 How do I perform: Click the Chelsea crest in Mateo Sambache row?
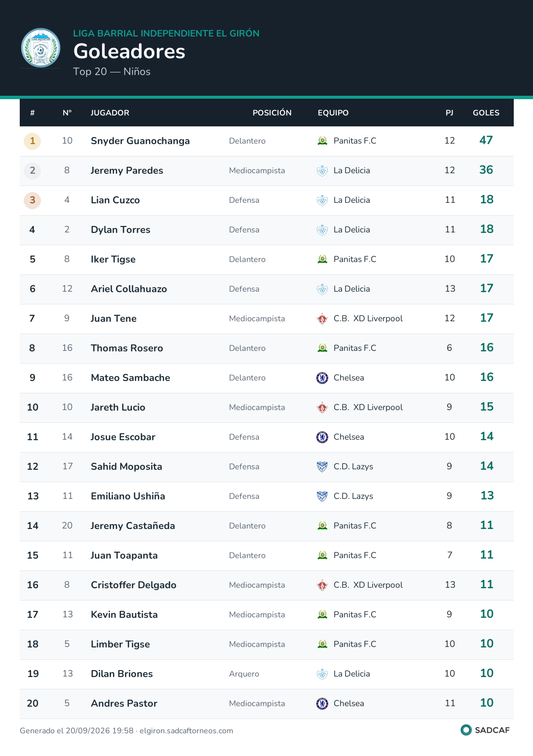322,378
